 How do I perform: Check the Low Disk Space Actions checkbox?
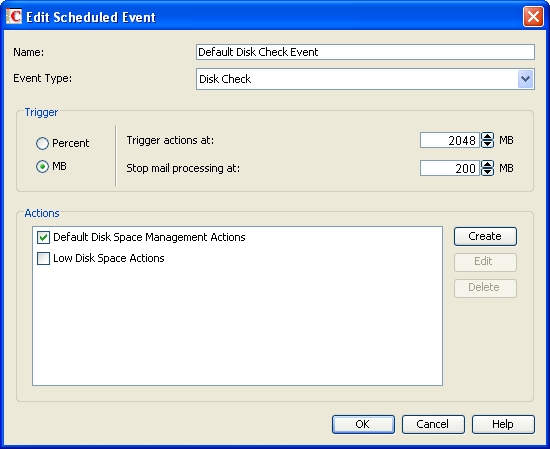[x=43, y=259]
